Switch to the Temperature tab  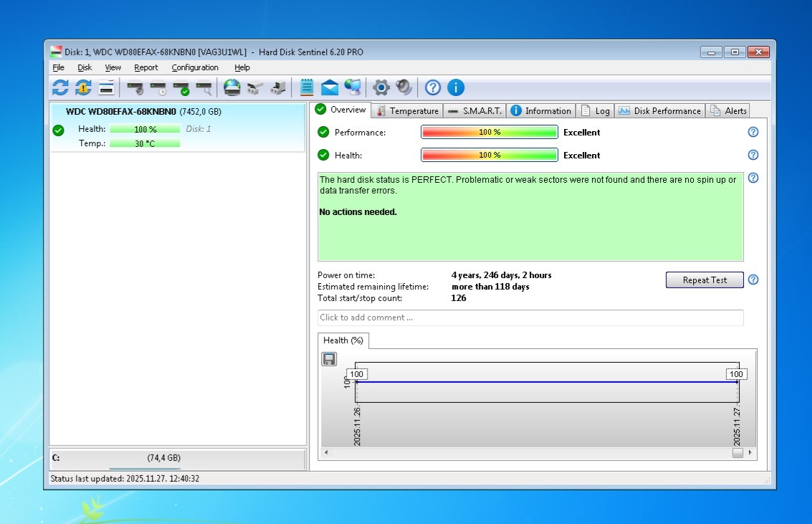(408, 111)
